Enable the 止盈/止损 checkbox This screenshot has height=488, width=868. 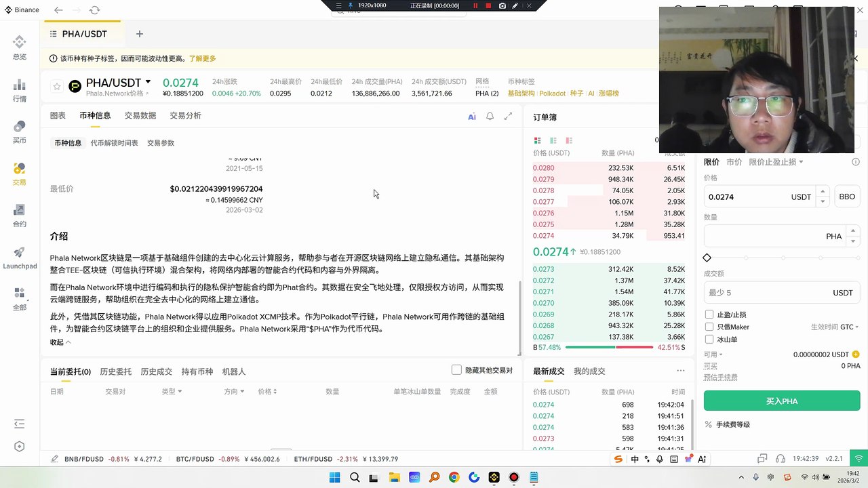coord(709,314)
